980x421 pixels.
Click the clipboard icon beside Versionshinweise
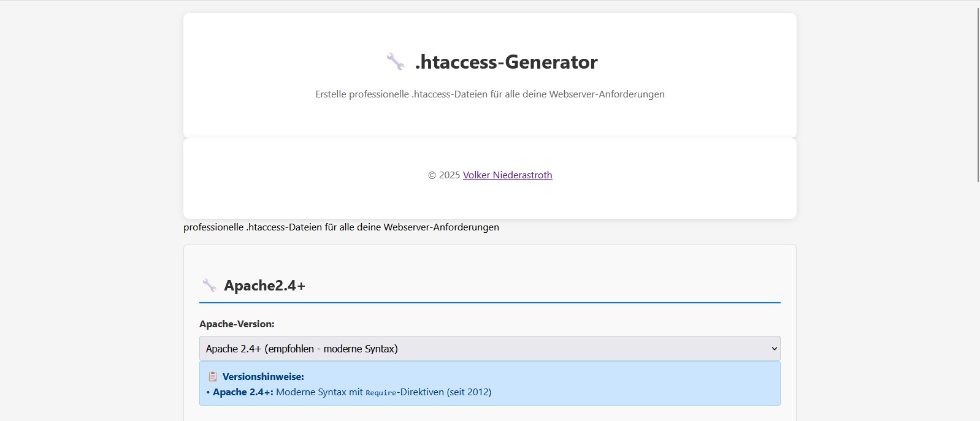point(212,376)
